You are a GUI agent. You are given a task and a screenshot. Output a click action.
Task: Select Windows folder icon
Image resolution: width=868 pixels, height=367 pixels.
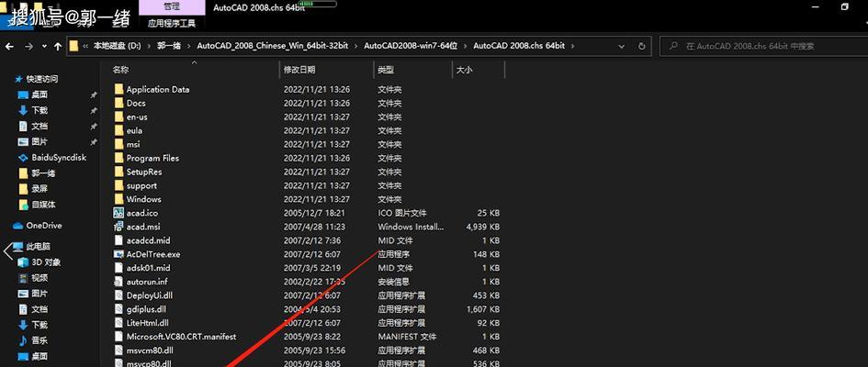tap(118, 199)
